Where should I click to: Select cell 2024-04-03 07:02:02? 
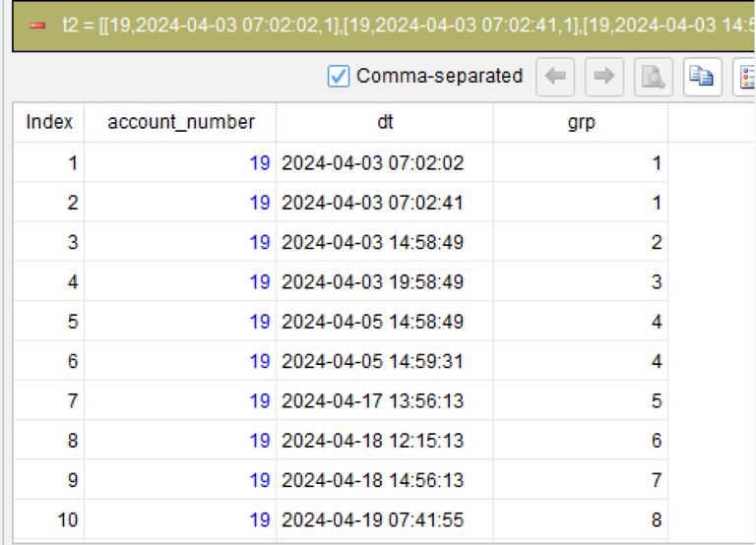(x=385, y=163)
